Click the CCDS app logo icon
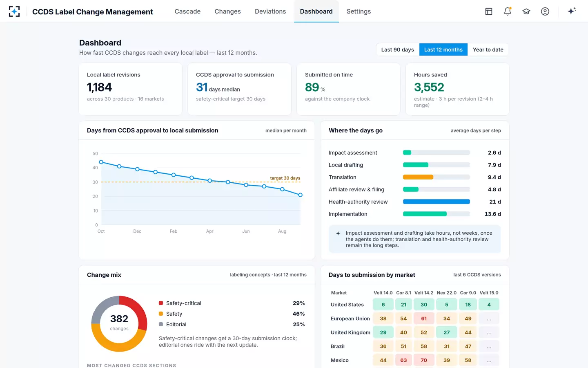Viewport: 588px width, 368px height. [14, 11]
